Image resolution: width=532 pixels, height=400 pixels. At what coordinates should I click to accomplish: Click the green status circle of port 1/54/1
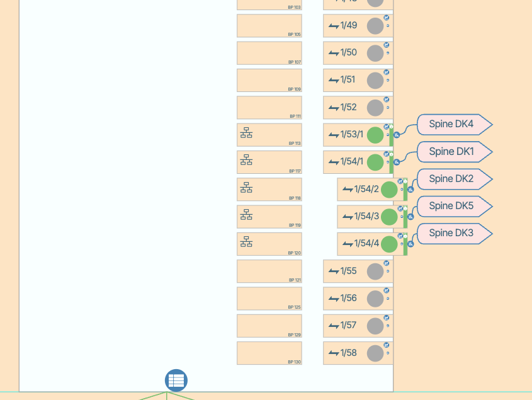375,162
